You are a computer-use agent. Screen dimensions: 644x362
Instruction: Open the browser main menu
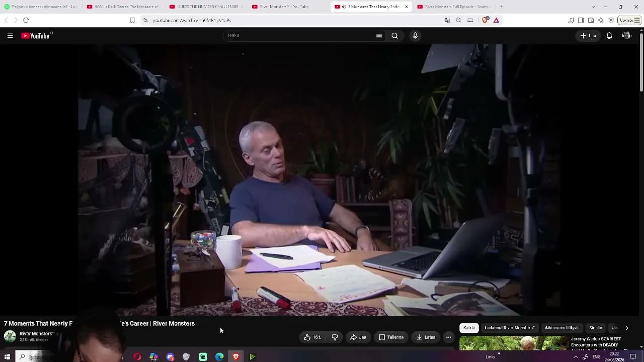tap(638, 20)
